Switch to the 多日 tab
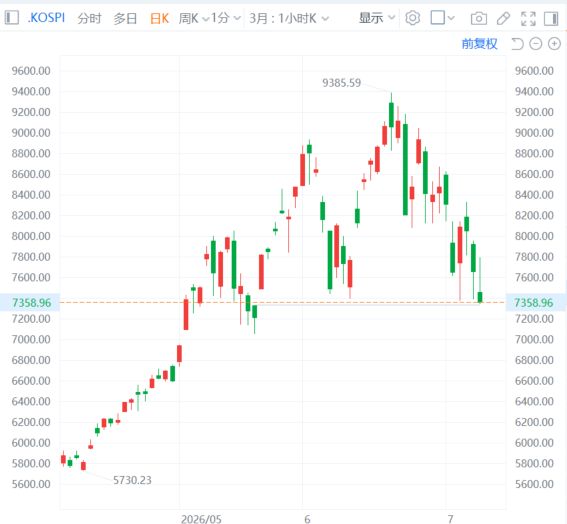567x524 pixels. [125, 18]
